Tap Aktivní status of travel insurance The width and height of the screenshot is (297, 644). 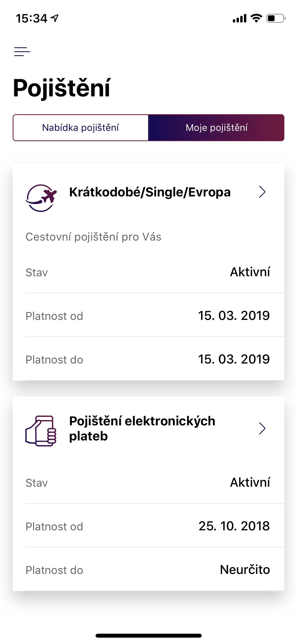(250, 272)
